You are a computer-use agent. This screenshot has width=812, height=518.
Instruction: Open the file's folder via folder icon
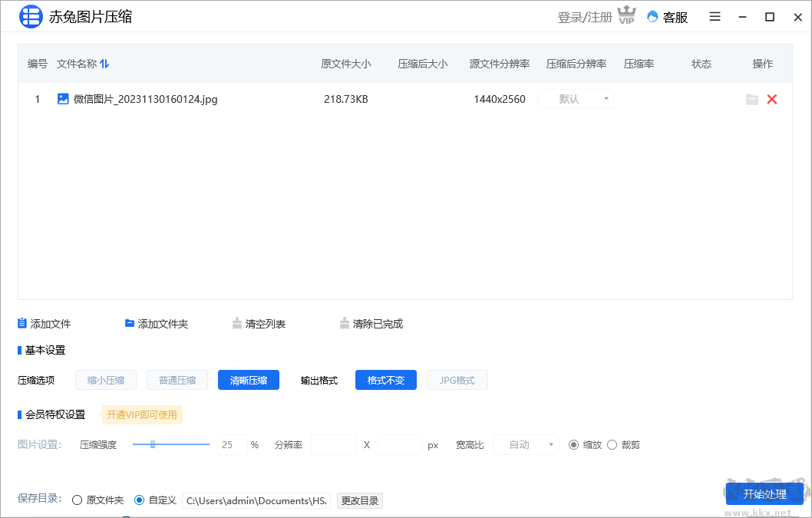752,98
